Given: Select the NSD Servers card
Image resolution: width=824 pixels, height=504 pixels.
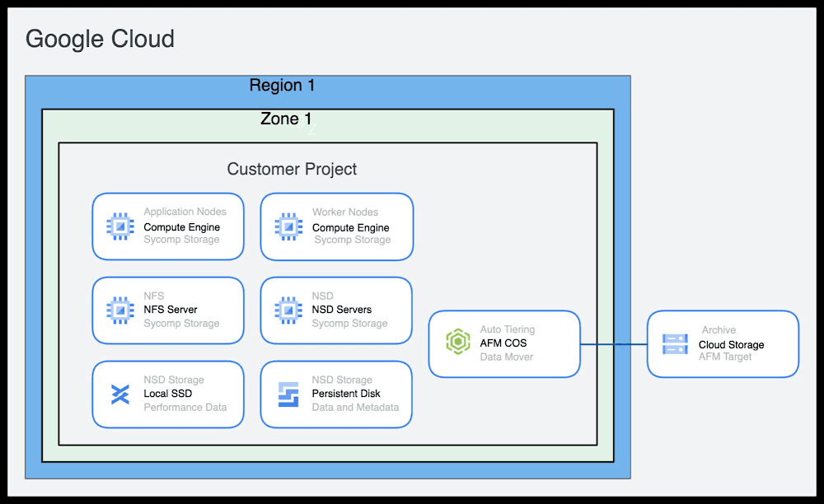Looking at the screenshot, I should (x=336, y=310).
